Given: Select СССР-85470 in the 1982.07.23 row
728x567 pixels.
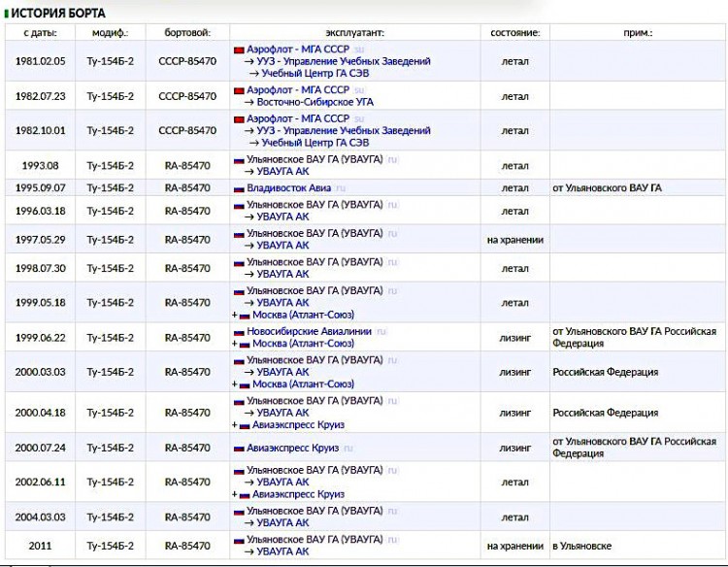Looking at the screenshot, I should [x=187, y=96].
